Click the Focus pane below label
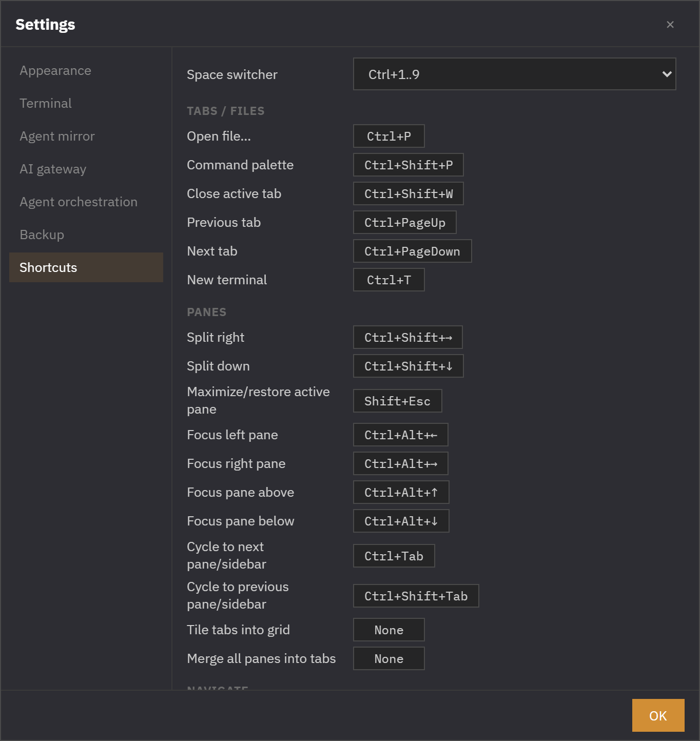The image size is (700, 741). 240,521
